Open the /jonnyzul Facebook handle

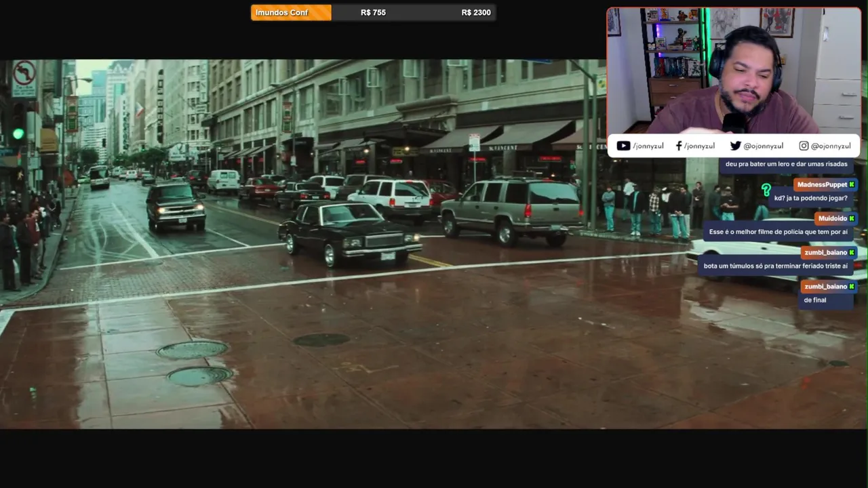(x=699, y=146)
